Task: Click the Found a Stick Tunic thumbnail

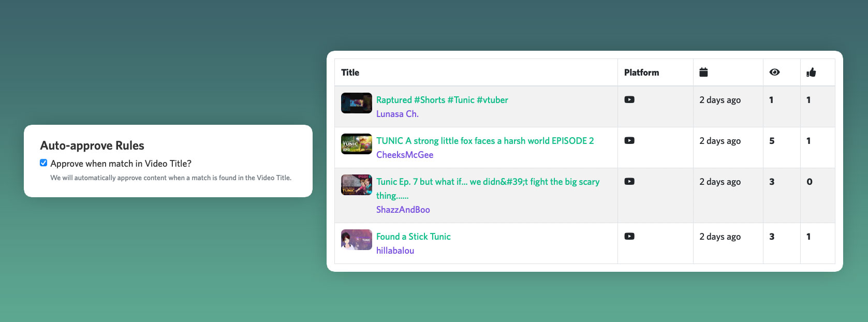Action: [356, 240]
